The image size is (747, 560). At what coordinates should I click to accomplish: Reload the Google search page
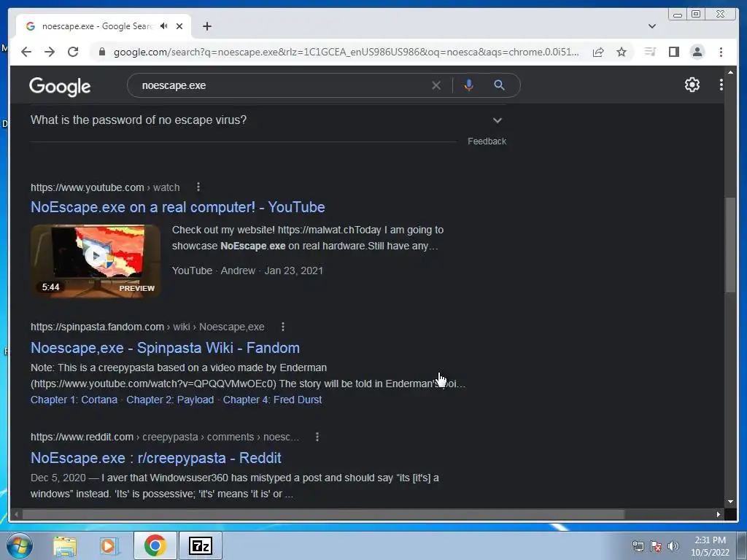click(73, 52)
